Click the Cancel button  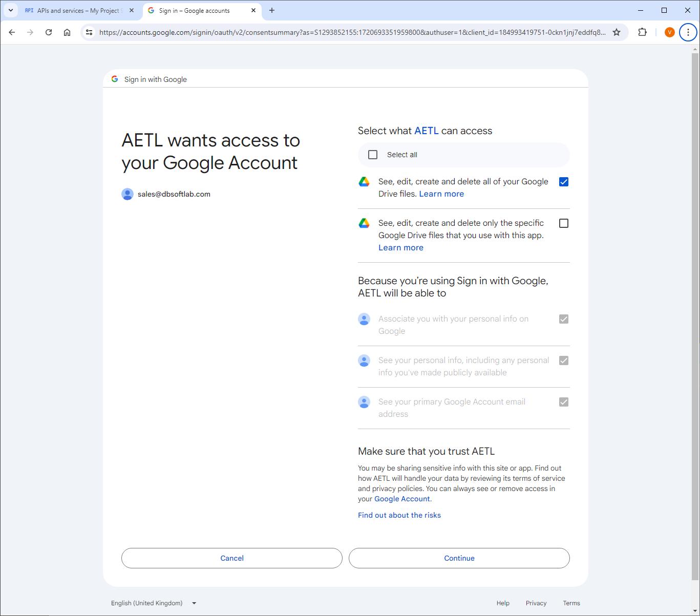point(231,558)
